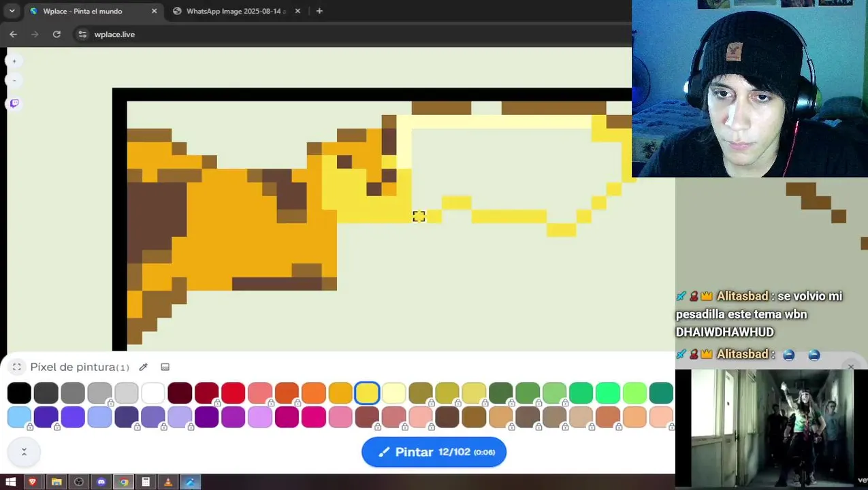The width and height of the screenshot is (868, 490).
Task: Select the dark brown swatch in second row
Action: pos(447,416)
